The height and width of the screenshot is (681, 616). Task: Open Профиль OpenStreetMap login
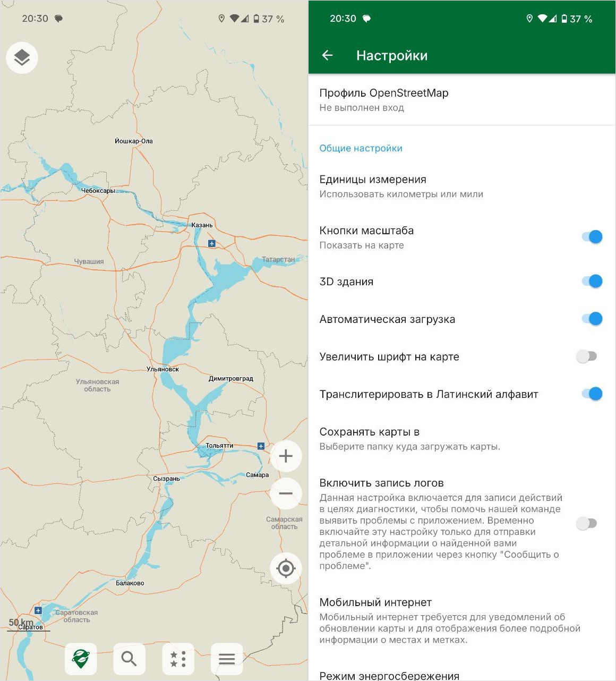383,99
